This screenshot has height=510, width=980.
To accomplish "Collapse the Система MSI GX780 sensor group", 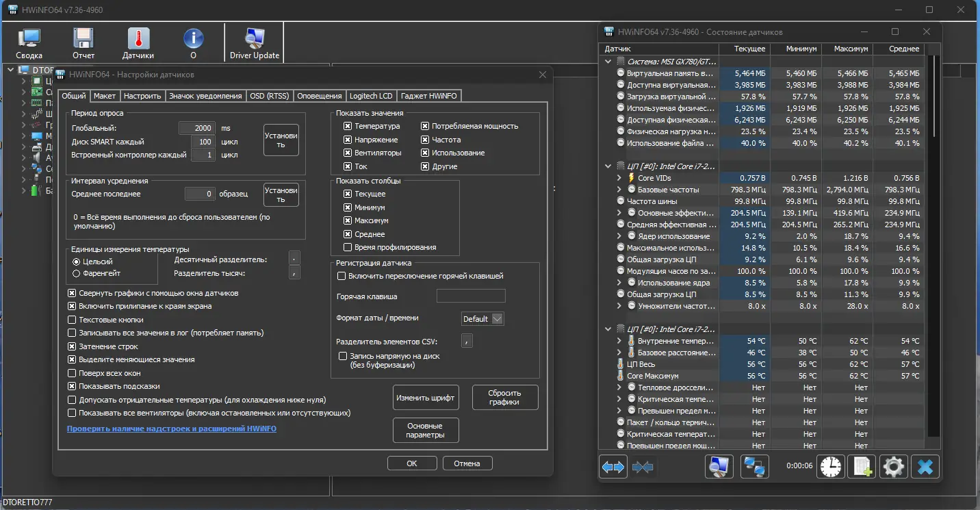I will point(608,62).
